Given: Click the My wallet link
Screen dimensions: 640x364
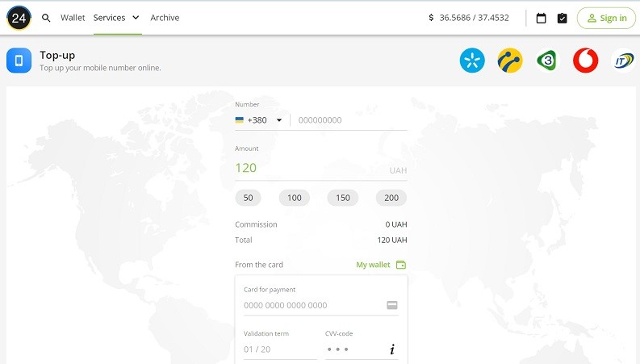Looking at the screenshot, I should pos(380,265).
